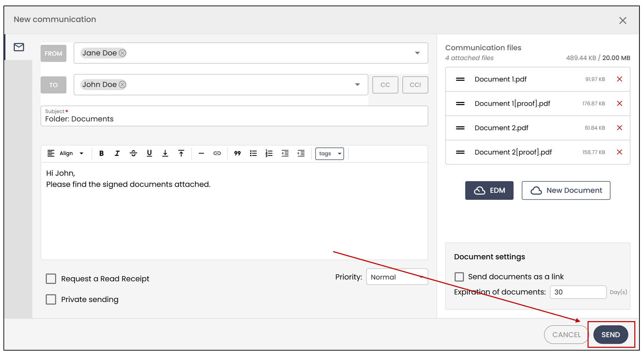Add CC recipients field
The width and height of the screenshot is (644, 353).
(385, 85)
